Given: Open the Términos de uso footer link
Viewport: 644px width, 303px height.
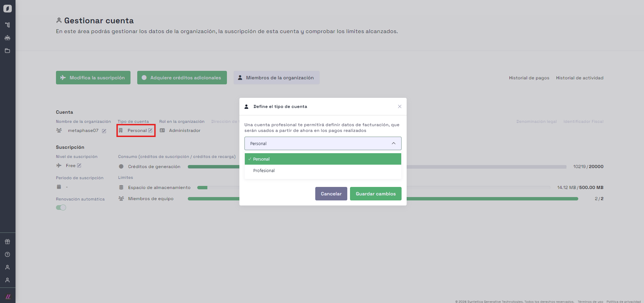Looking at the screenshot, I should pos(590,301).
